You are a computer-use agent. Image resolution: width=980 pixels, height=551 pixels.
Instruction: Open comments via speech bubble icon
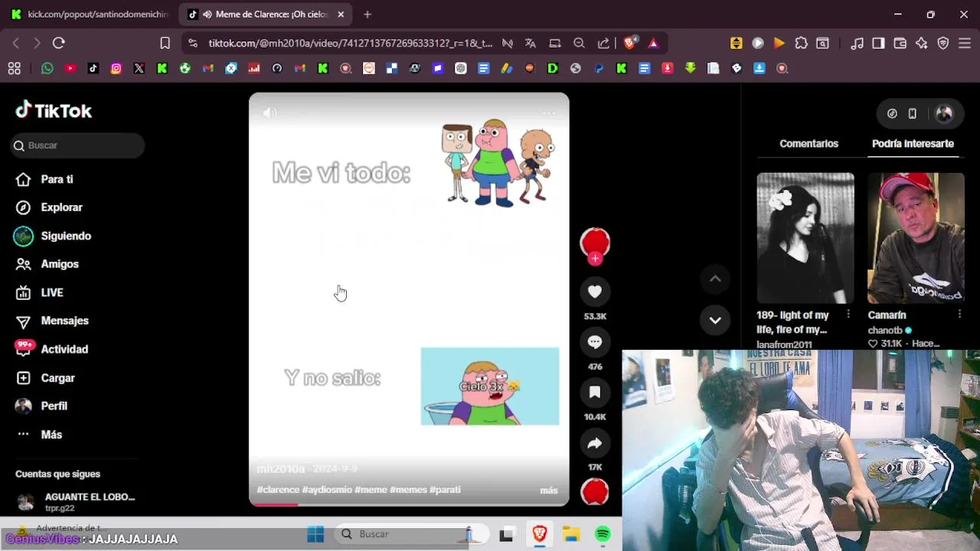pyautogui.click(x=595, y=342)
